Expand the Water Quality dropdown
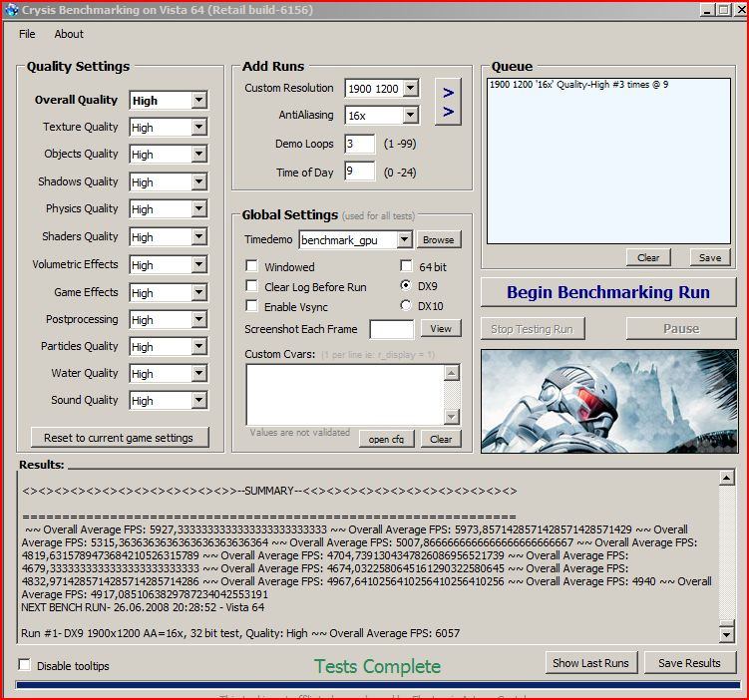 (198, 373)
